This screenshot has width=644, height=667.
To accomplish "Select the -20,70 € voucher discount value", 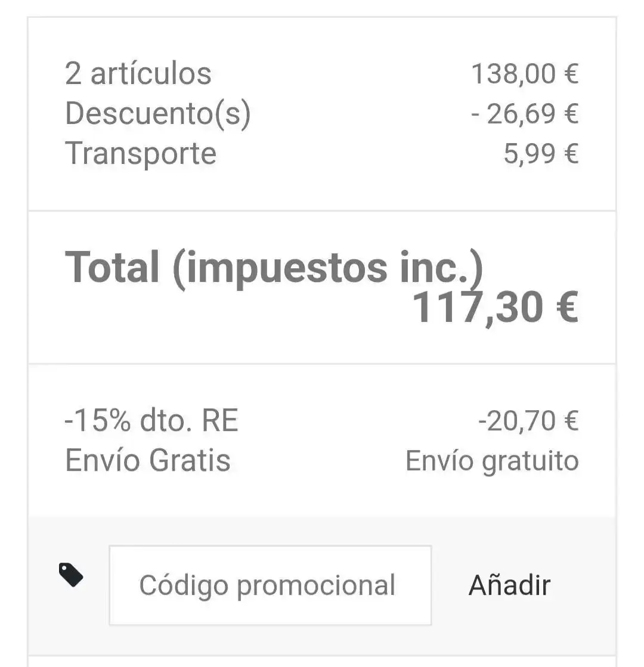I will click(x=528, y=421).
